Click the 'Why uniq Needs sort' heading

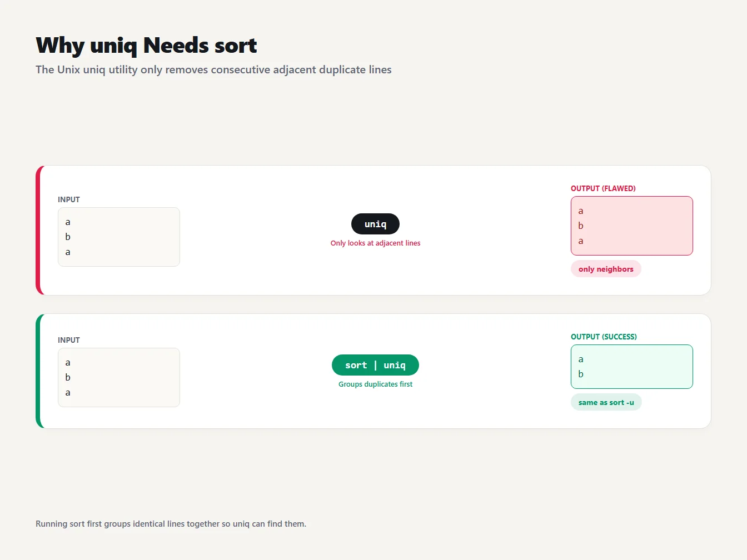coord(146,46)
